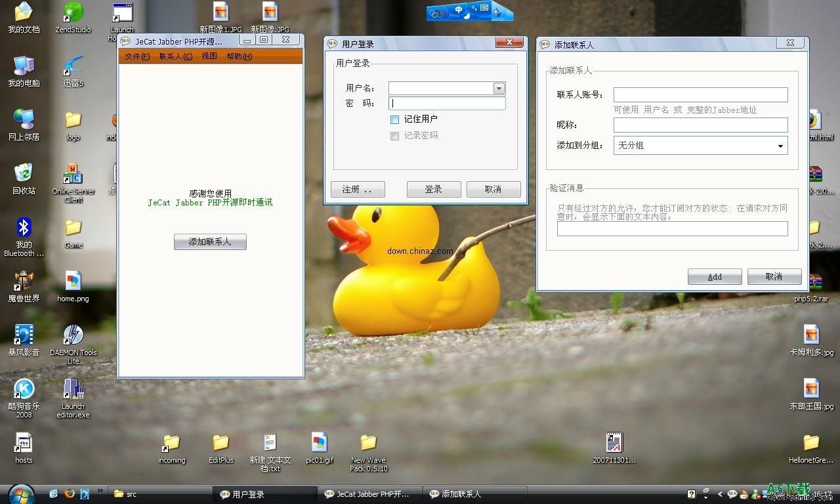
Task: Open the DAEMON Tools Lite icon
Action: tap(73, 335)
